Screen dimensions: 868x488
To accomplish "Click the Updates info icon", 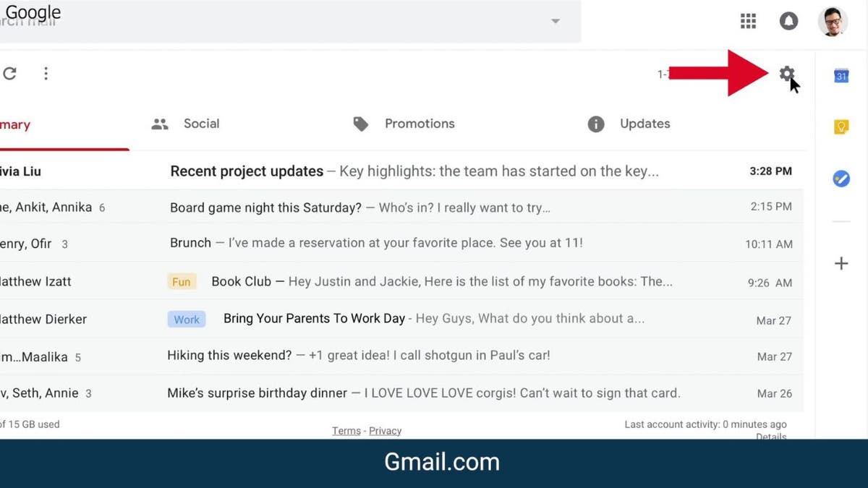I will [x=596, y=124].
